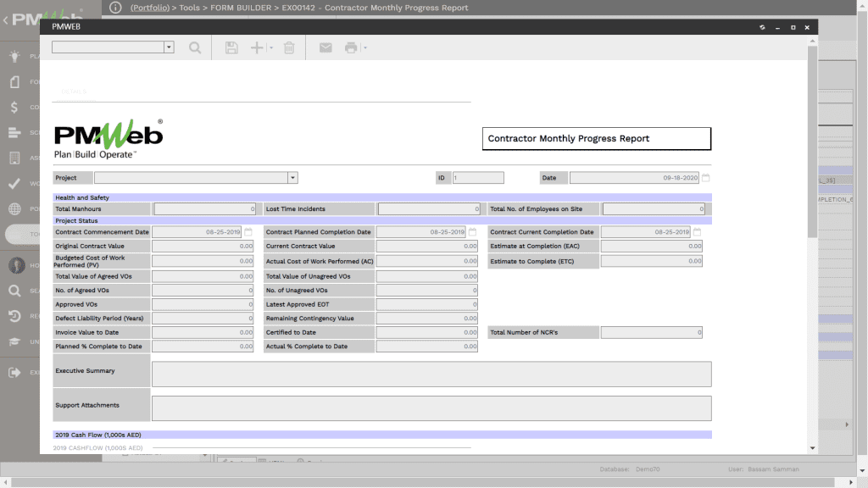This screenshot has height=488, width=868.
Task: Open the Workflow checkmark icon in sidebar
Action: [15, 184]
